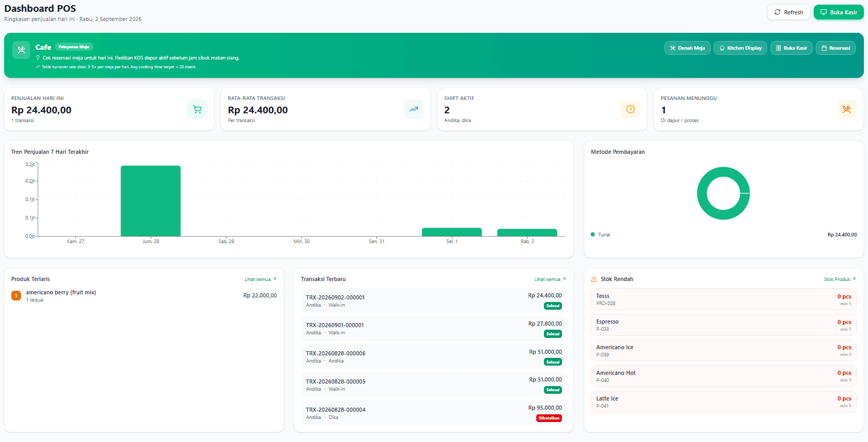Open transaction TRX-20260901-000001
The image size is (868, 442).
point(434,329)
